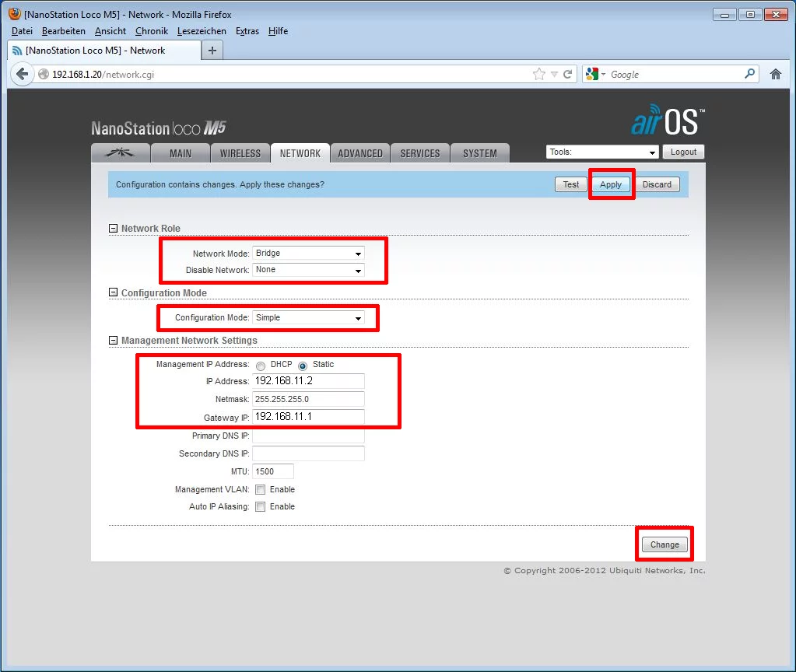Click the MTU input field

pos(272,471)
